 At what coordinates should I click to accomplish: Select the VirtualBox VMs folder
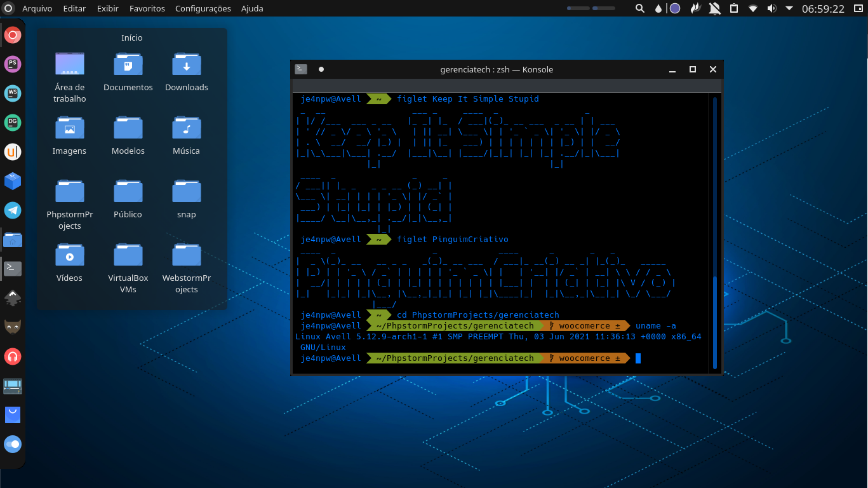(128, 268)
